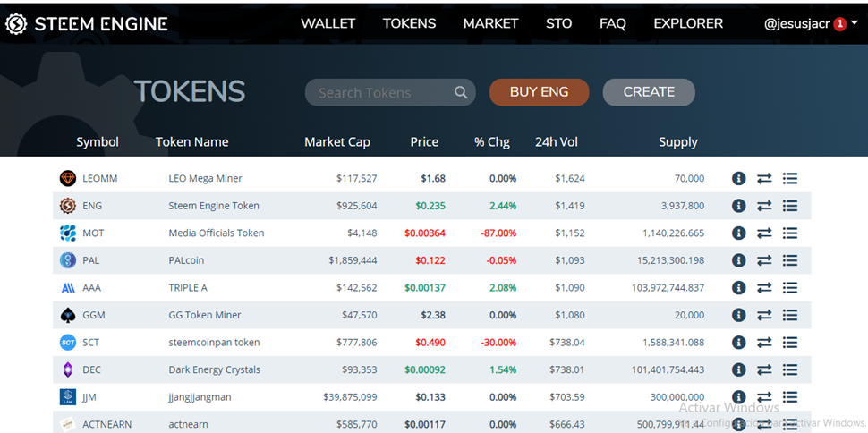
Task: Click the BUY ENG button
Action: click(x=540, y=92)
